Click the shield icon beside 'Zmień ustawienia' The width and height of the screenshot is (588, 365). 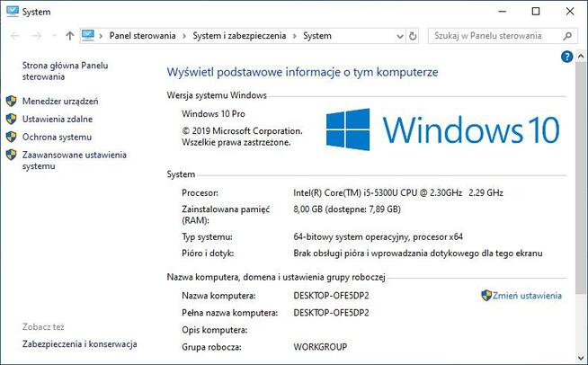486,295
